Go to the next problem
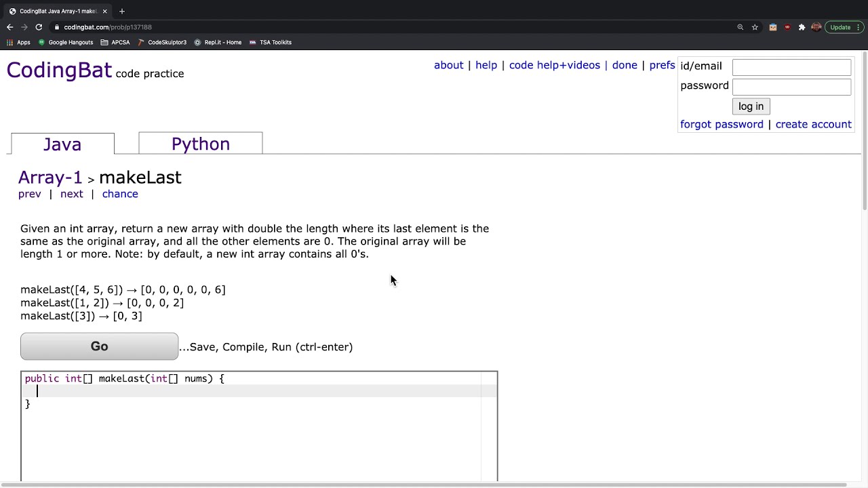 click(x=72, y=194)
